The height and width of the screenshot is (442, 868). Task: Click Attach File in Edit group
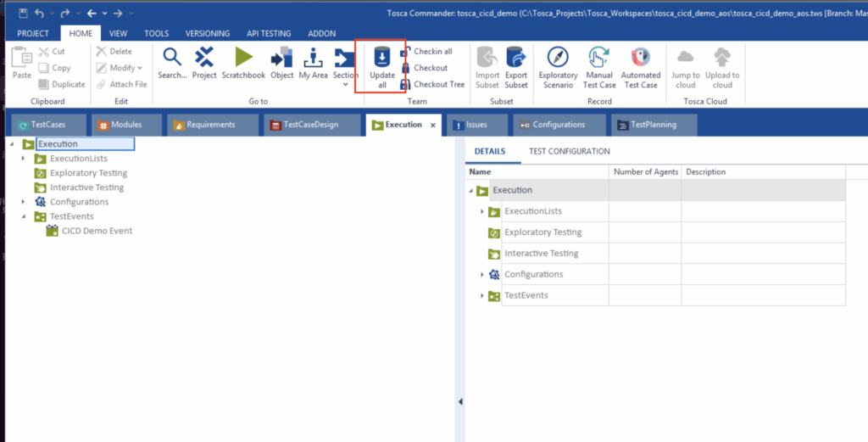coord(121,84)
